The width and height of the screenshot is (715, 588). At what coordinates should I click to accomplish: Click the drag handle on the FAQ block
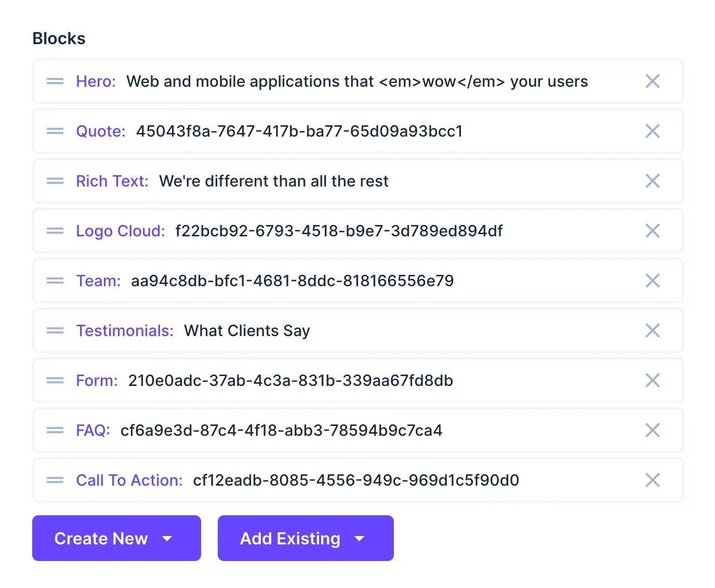pyautogui.click(x=55, y=431)
